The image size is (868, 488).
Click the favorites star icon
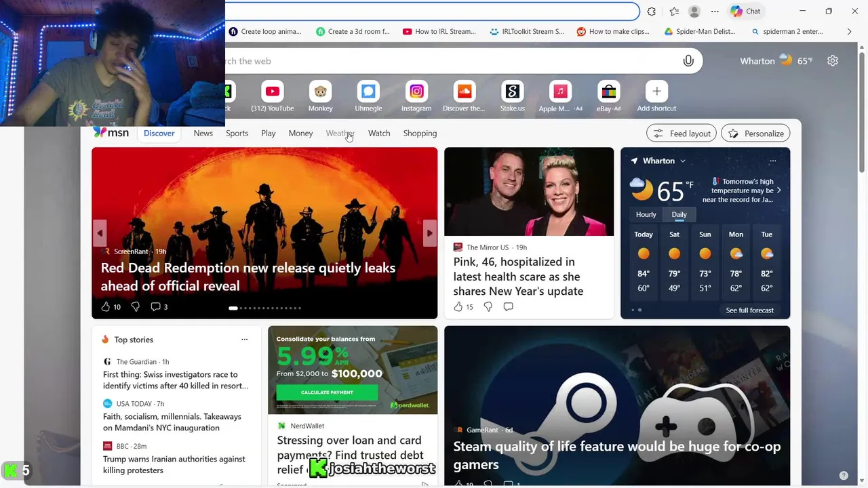pos(674,12)
